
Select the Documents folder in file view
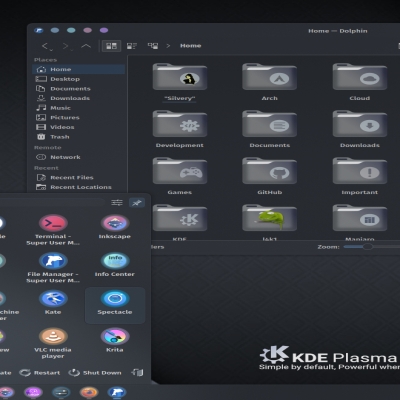pos(269,124)
